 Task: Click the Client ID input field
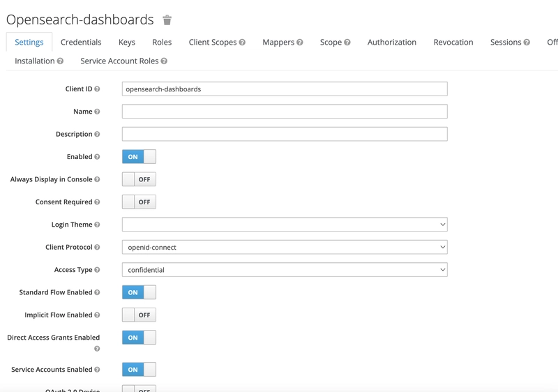click(285, 89)
